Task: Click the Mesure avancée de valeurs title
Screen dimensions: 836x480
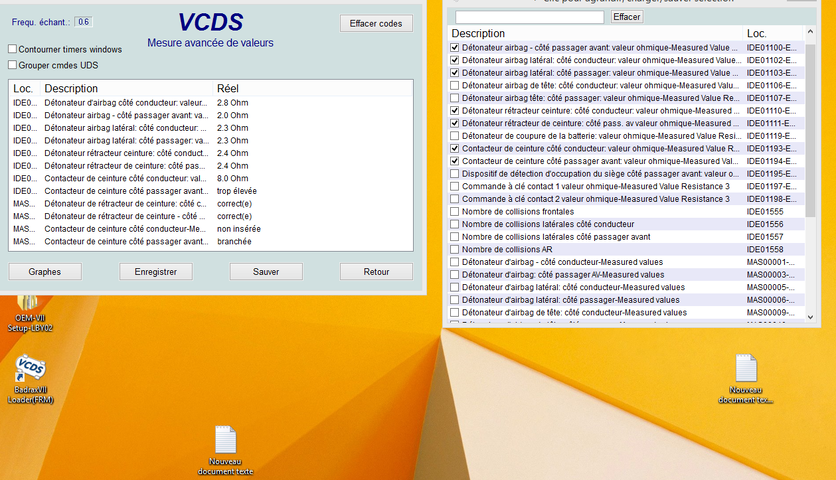Action: [211, 43]
